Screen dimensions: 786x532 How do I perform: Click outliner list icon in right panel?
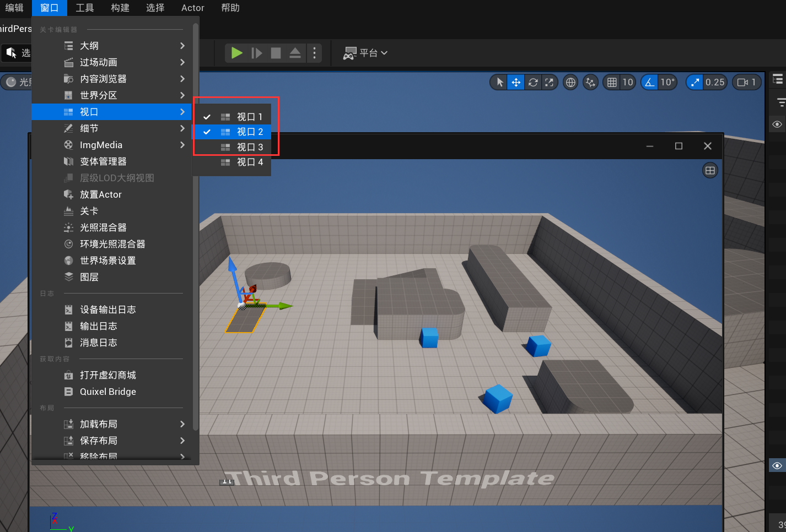[778, 79]
